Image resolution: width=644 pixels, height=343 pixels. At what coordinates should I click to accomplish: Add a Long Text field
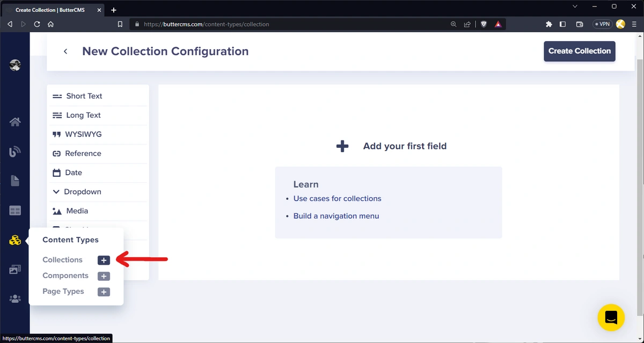tap(98, 115)
